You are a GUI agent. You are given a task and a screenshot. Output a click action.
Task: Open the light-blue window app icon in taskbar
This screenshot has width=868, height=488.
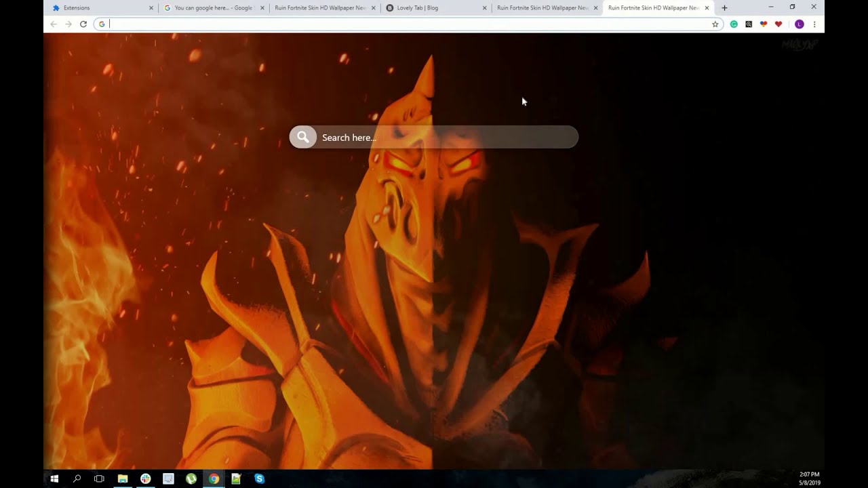(x=168, y=479)
